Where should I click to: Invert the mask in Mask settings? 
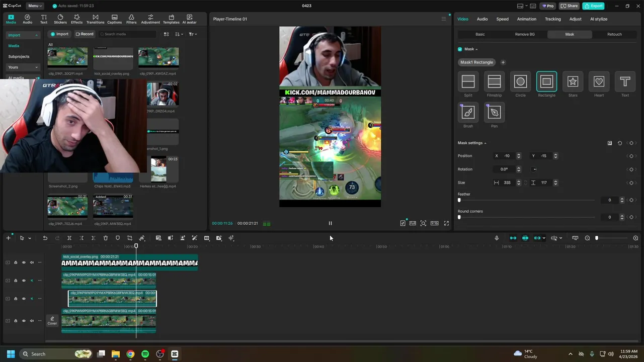click(x=609, y=143)
